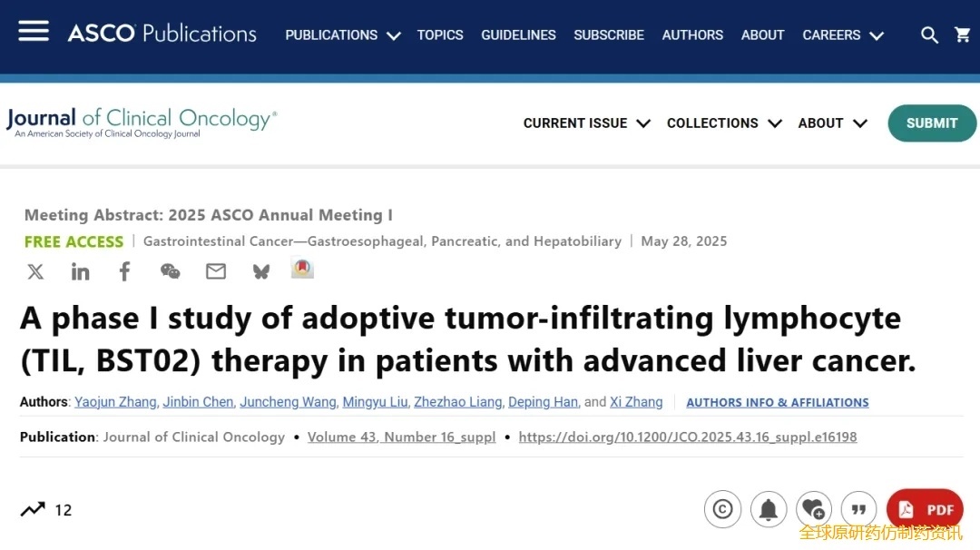Image resolution: width=980 pixels, height=550 pixels.
Task: Share article on Bluesky butterfly icon
Action: click(x=261, y=271)
